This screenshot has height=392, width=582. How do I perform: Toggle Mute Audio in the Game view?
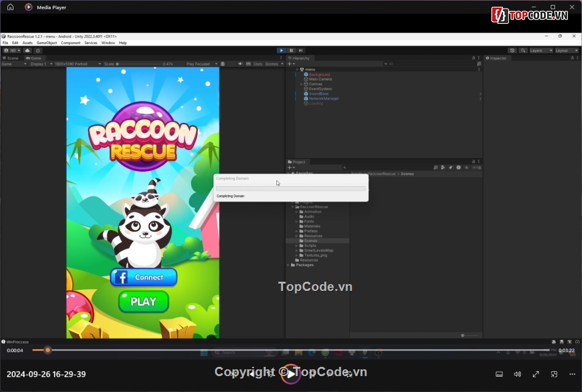(x=240, y=64)
